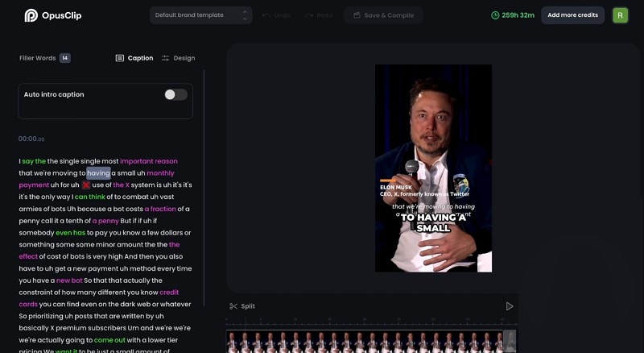Image resolution: width=644 pixels, height=353 pixels.
Task: Click the Design sliders icon
Action: (165, 58)
